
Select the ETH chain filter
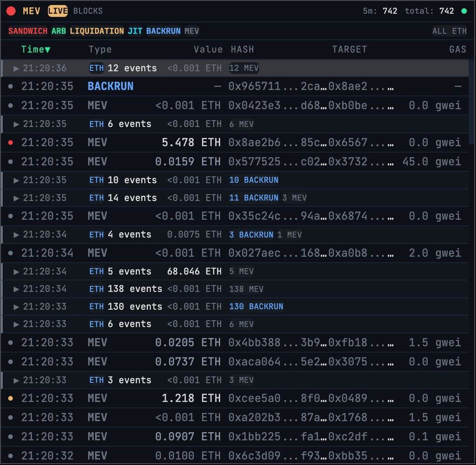click(x=459, y=31)
